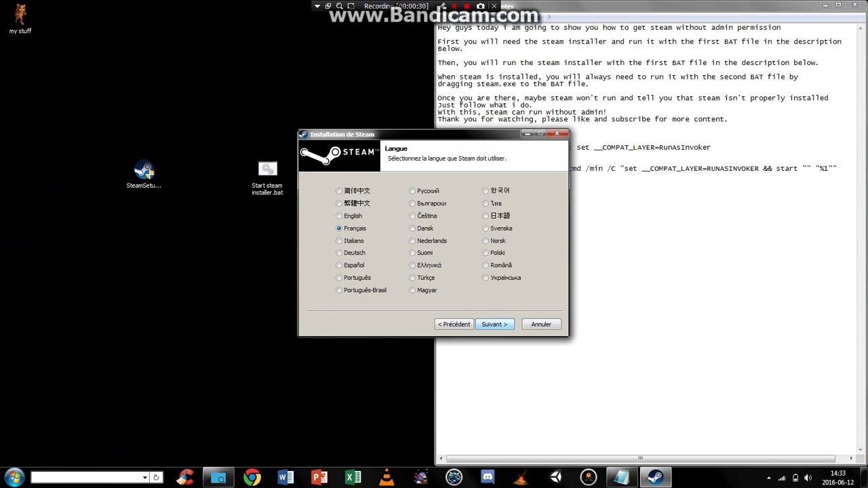
Task: Open the 'my stuff' desktop icon
Action: [20, 19]
